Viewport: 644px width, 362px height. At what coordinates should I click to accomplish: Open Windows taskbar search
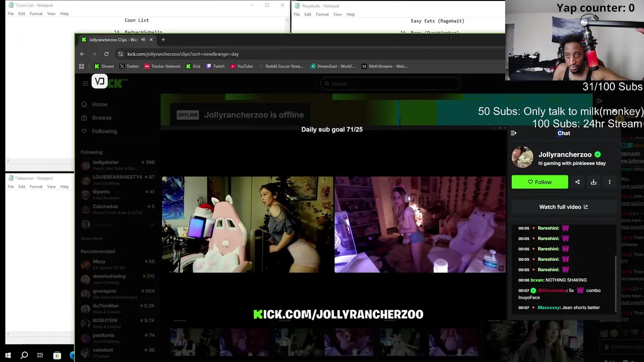coord(24,355)
